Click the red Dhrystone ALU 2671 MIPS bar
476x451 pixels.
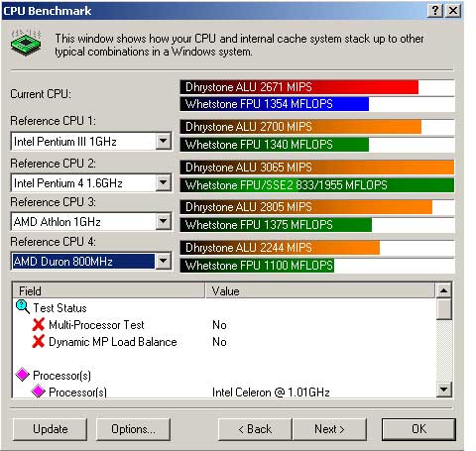(299, 87)
